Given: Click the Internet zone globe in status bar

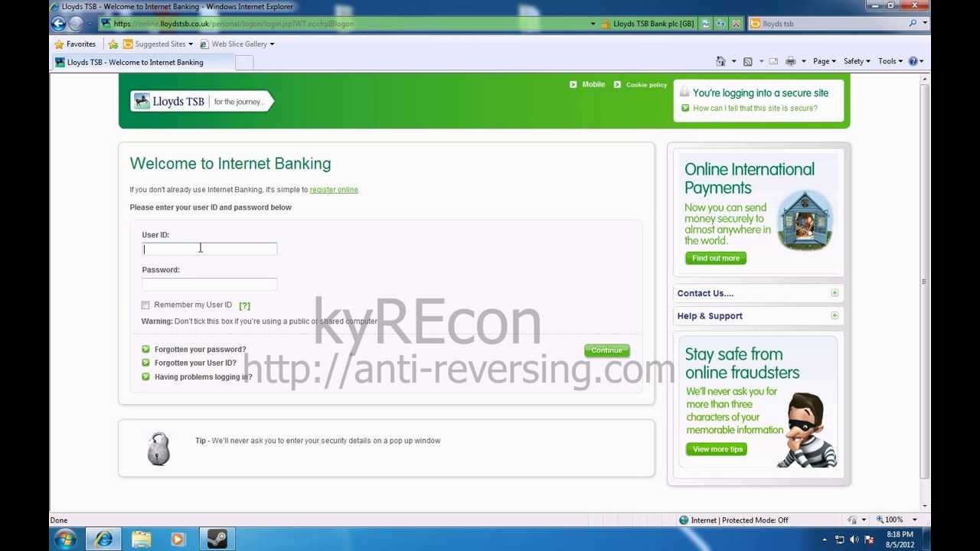Looking at the screenshot, I should (684, 520).
